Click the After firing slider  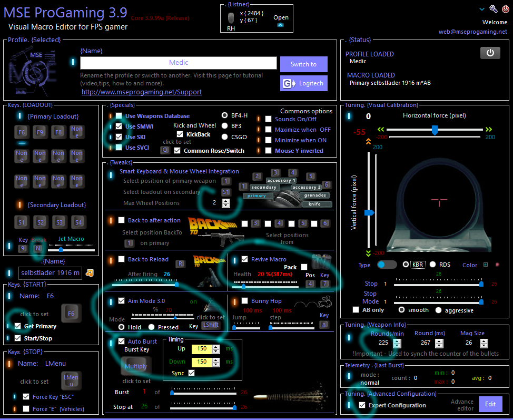pyautogui.click(x=145, y=283)
